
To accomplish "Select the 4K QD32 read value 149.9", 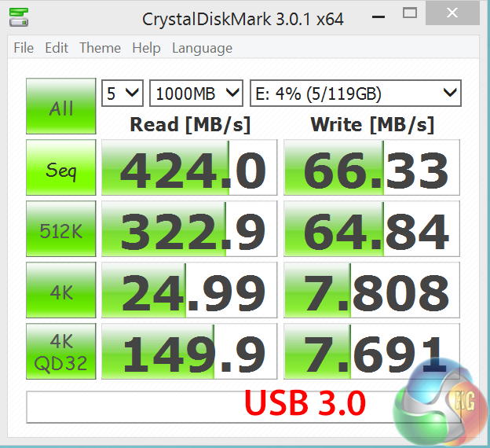I will point(189,351).
